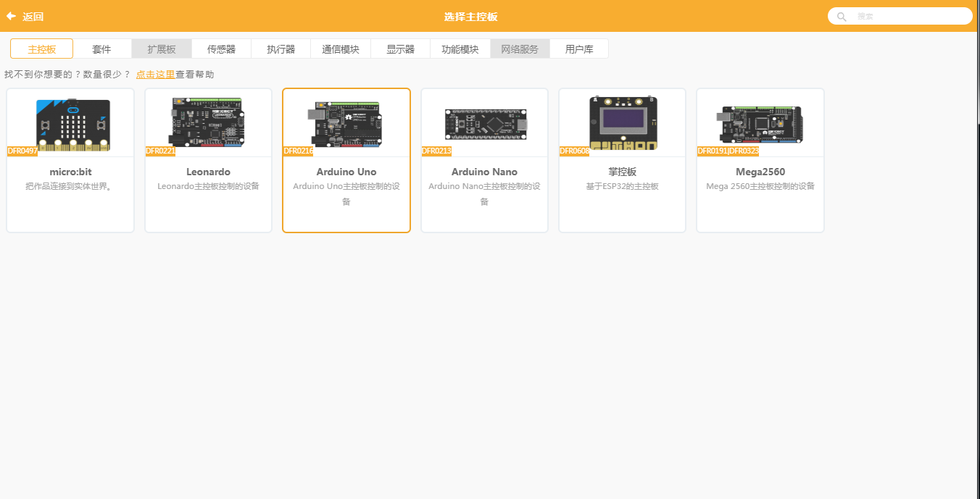Click description 把作品连接到实体世界。
The width and height of the screenshot is (980, 499).
[70, 187]
